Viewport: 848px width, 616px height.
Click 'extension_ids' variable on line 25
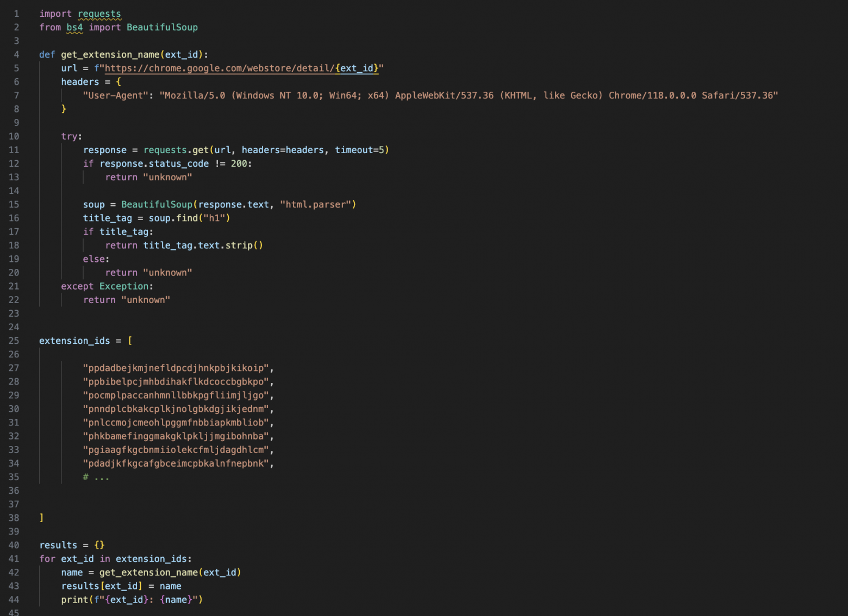click(x=74, y=341)
